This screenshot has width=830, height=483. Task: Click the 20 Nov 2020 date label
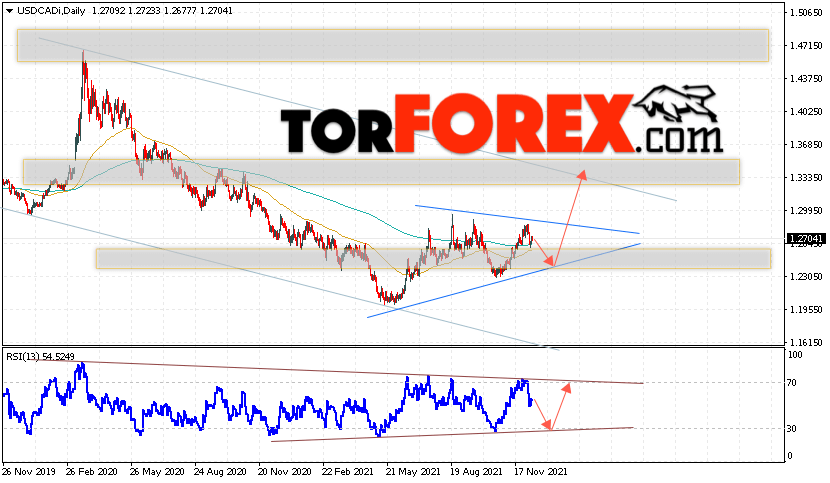pos(285,471)
